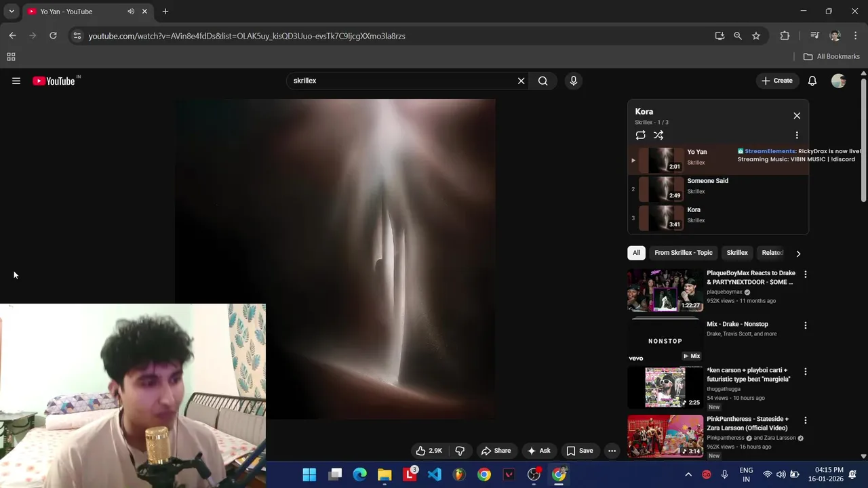Share this video
The height and width of the screenshot is (488, 868).
(496, 451)
